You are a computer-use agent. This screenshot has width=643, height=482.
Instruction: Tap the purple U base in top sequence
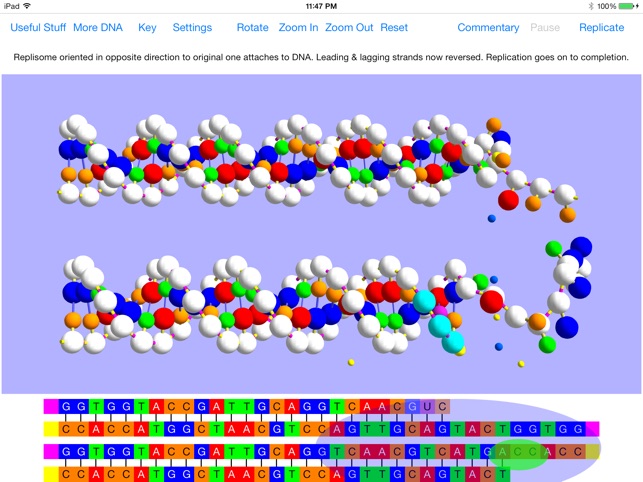pyautogui.click(x=427, y=407)
